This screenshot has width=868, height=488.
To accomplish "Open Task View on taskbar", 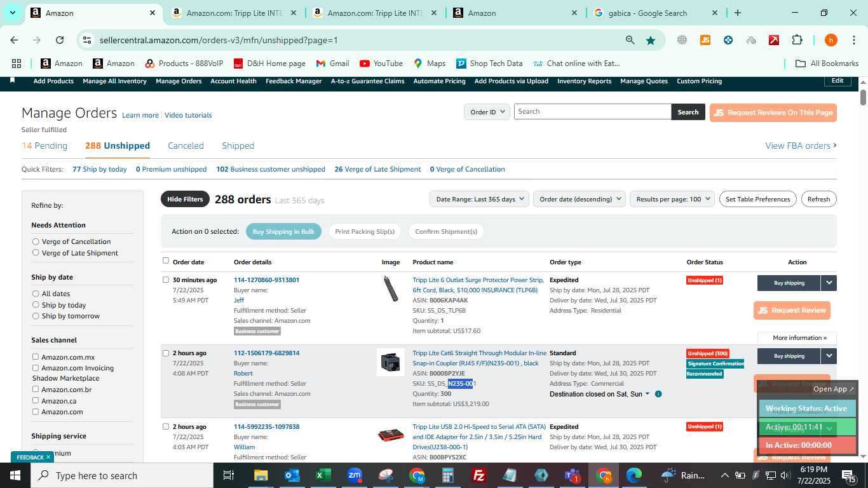I will [x=229, y=475].
